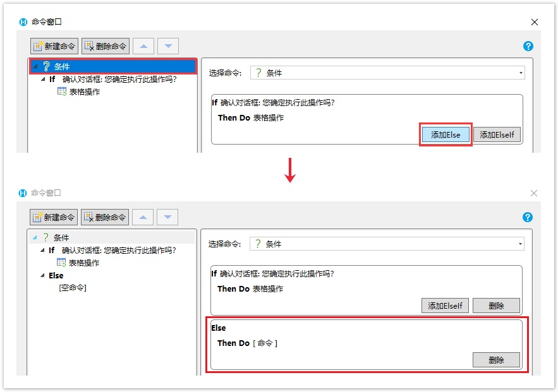Viewport: 558px width, 392px height.
Task: Click the move-down arrow in the upper toolbar
Action: point(167,46)
